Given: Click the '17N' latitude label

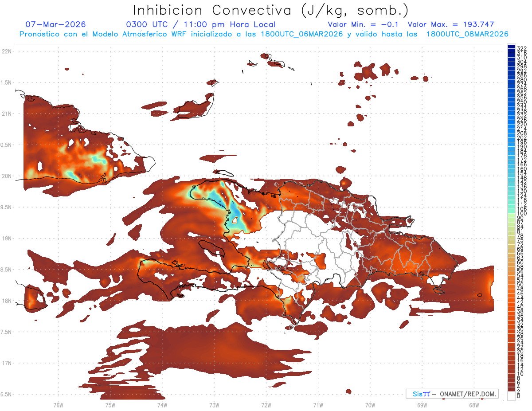Looking at the screenshot, I should pyautogui.click(x=7, y=363).
